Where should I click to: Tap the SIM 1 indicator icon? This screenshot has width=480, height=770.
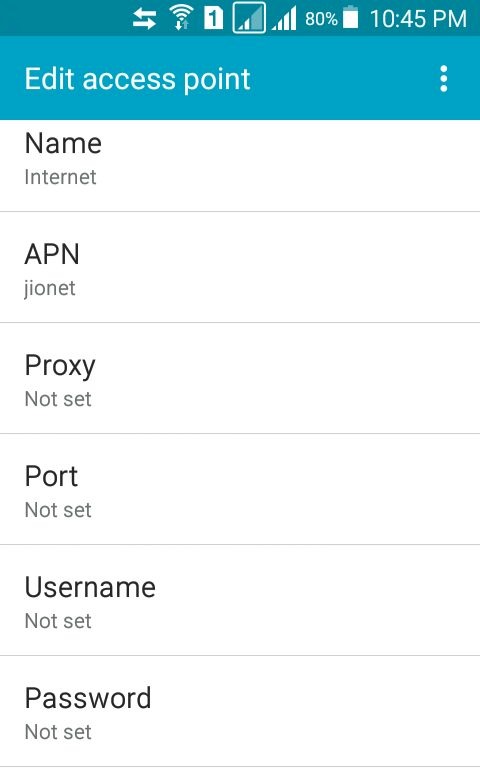(x=213, y=19)
